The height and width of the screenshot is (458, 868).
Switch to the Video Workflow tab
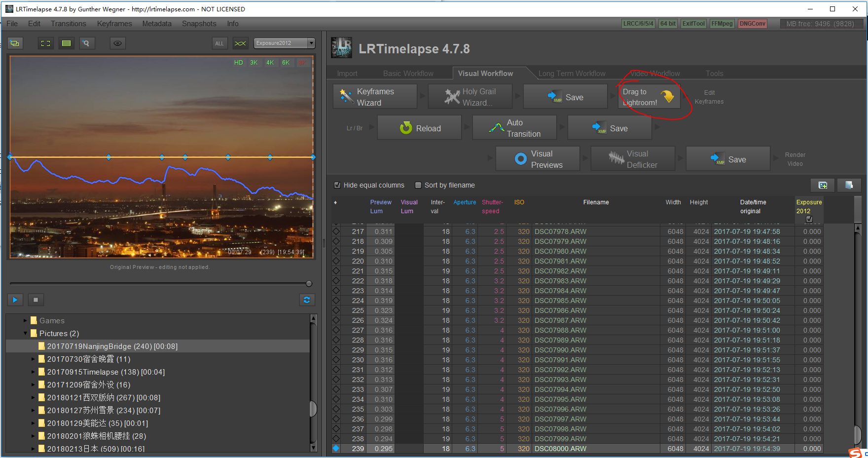pyautogui.click(x=655, y=74)
